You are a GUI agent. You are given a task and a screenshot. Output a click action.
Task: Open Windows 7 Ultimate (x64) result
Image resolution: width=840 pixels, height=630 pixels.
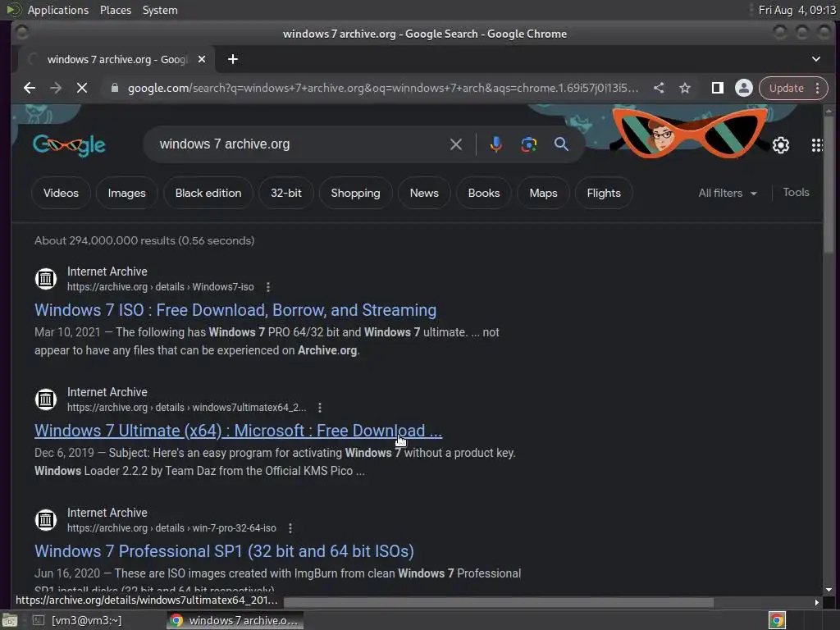(238, 431)
